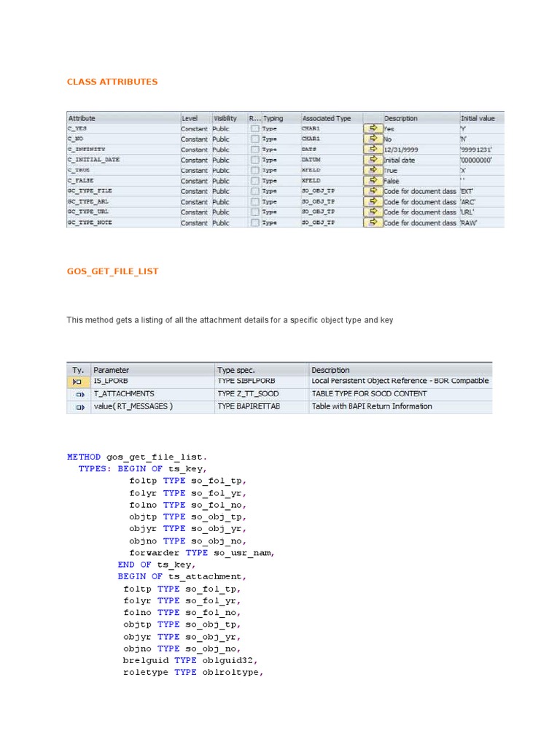The width and height of the screenshot is (560, 747).
Task: Click the arrow icon in the GC_TYPE_NOTE row
Action: [x=372, y=223]
